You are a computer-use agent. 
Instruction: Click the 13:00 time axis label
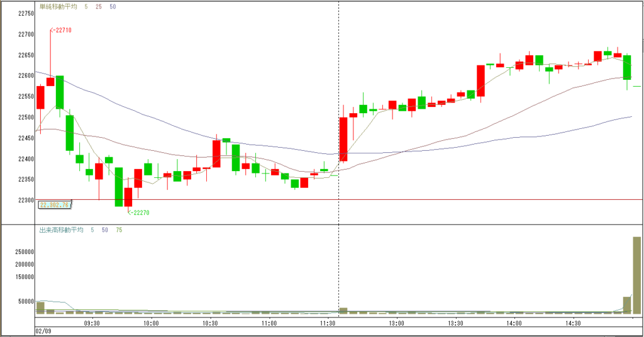click(396, 323)
